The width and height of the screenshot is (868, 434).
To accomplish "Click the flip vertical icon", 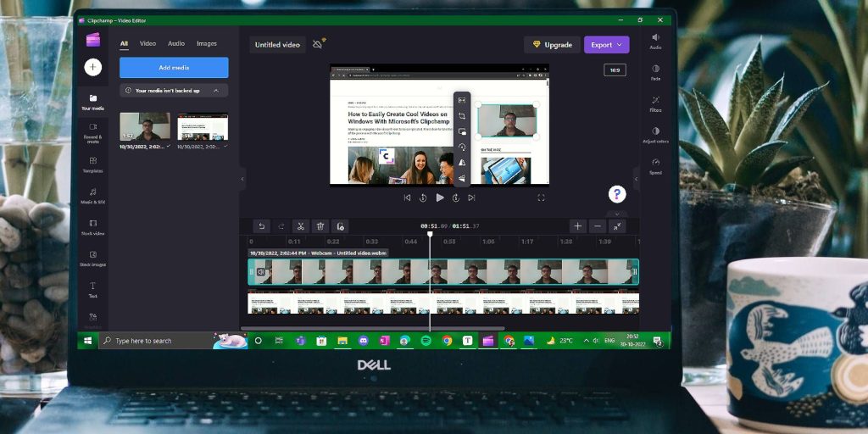I will (462, 178).
